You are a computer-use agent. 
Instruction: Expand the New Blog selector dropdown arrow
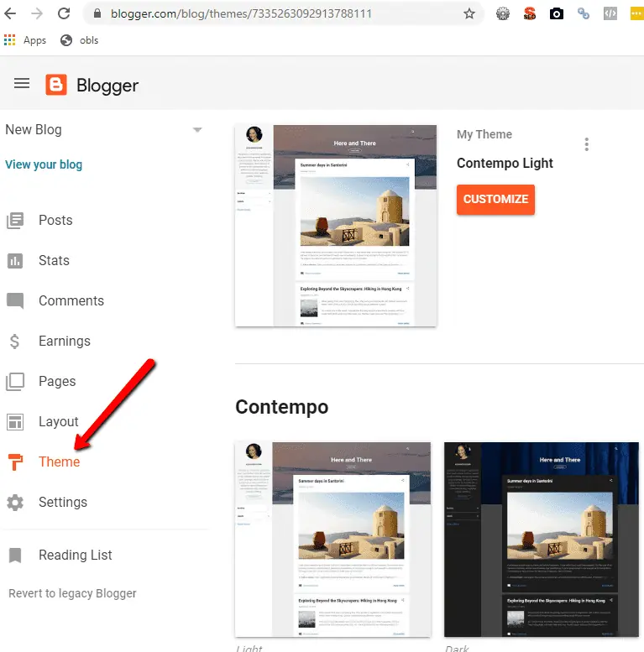(197, 130)
